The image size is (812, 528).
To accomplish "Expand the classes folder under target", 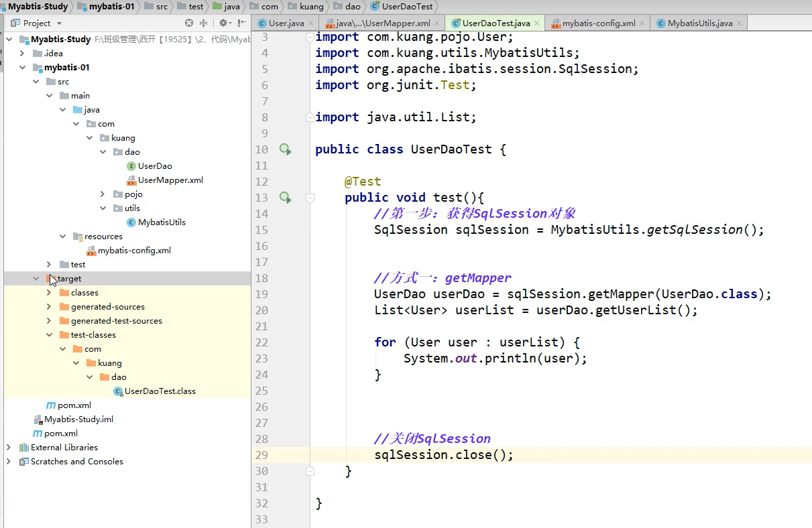I will coord(49,293).
